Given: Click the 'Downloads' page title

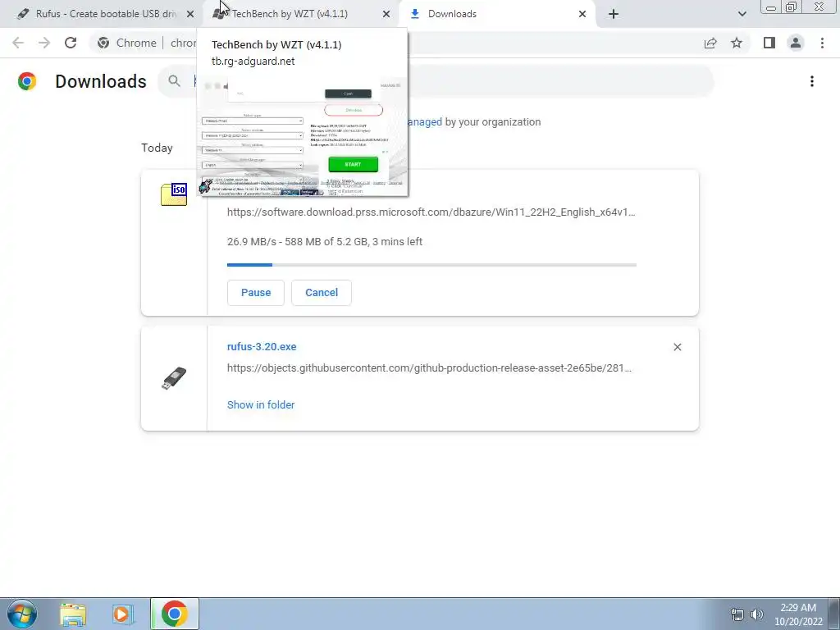Looking at the screenshot, I should (x=101, y=81).
